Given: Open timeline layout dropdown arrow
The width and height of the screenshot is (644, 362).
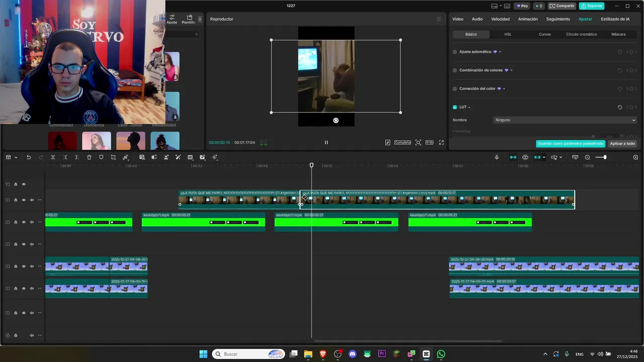Looking at the screenshot, I should tap(16, 157).
